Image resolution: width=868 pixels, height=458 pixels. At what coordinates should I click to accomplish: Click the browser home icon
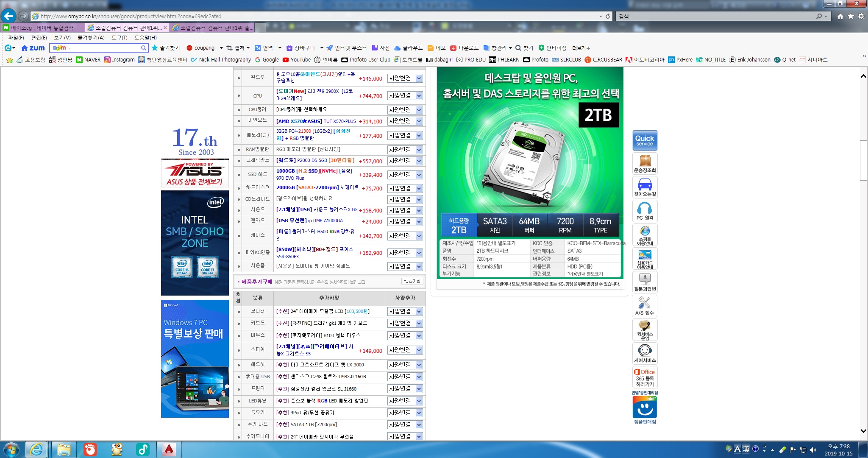(840, 16)
